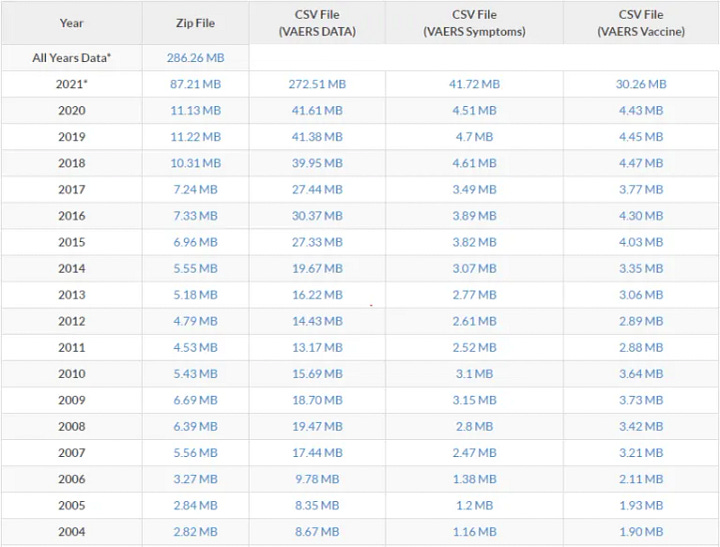This screenshot has width=720, height=547.
Task: Download the 2013 zip file 5.18 MB
Action: (x=196, y=295)
